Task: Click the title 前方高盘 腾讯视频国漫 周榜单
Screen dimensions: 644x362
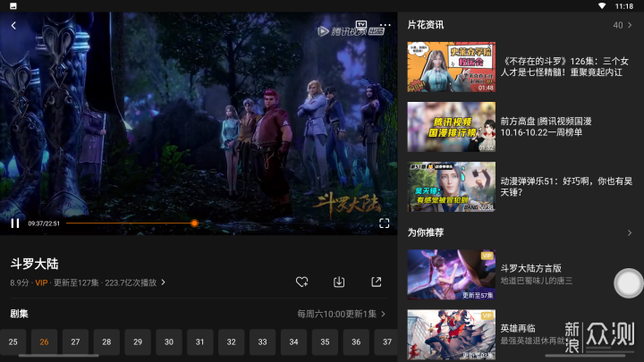Action: (x=546, y=126)
